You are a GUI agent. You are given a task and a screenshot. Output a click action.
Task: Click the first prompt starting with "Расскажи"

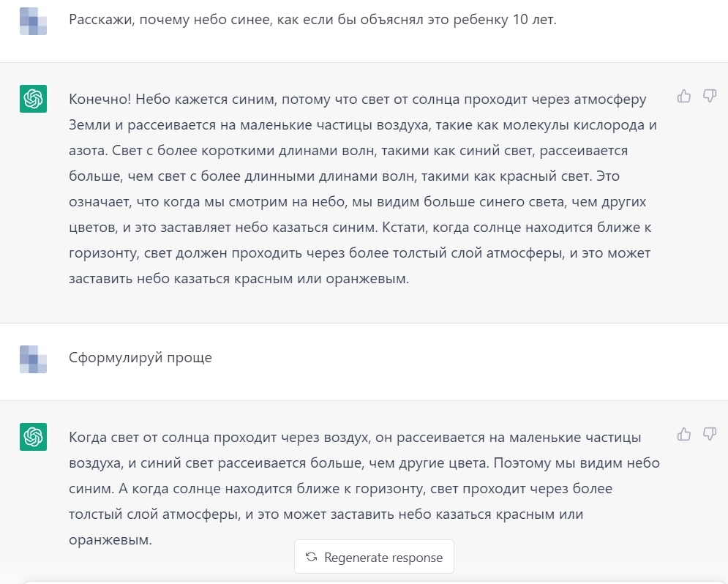pyautogui.click(x=312, y=20)
